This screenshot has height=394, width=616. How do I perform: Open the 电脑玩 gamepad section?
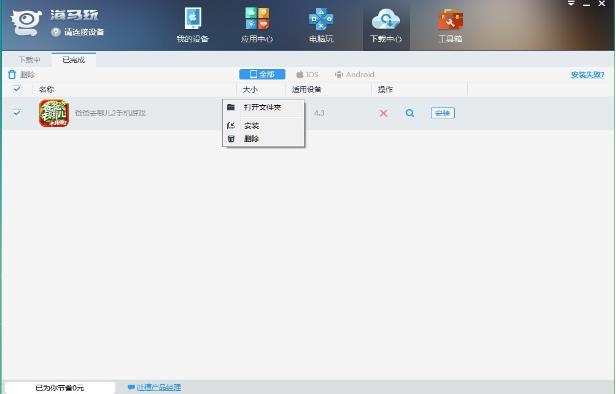pyautogui.click(x=321, y=24)
